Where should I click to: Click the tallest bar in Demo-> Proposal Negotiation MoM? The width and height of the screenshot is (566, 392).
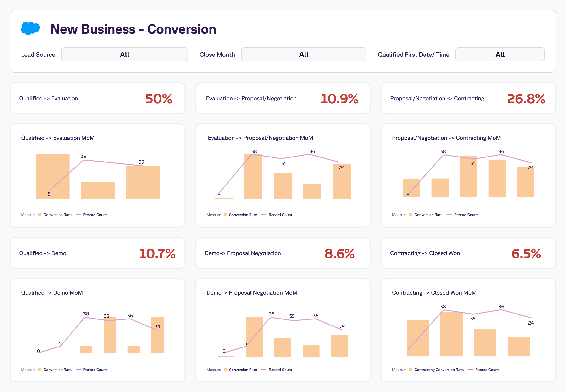254,337
